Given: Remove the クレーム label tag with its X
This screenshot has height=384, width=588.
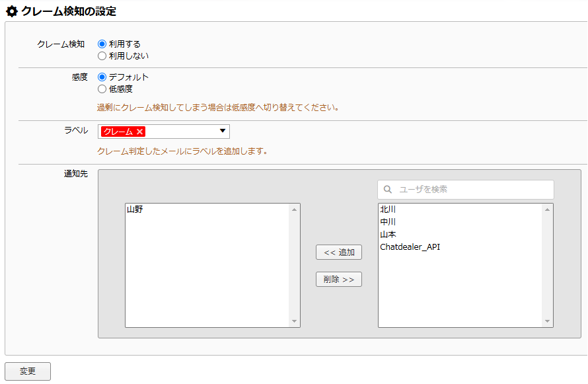Looking at the screenshot, I should 140,132.
